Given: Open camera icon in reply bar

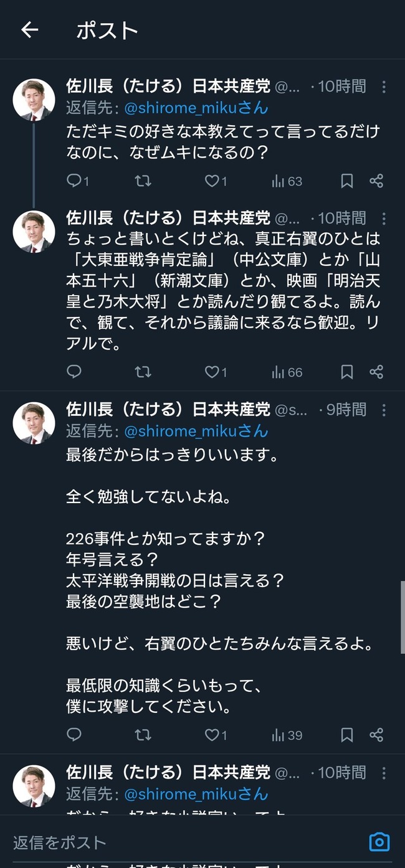Looking at the screenshot, I should point(379,842).
